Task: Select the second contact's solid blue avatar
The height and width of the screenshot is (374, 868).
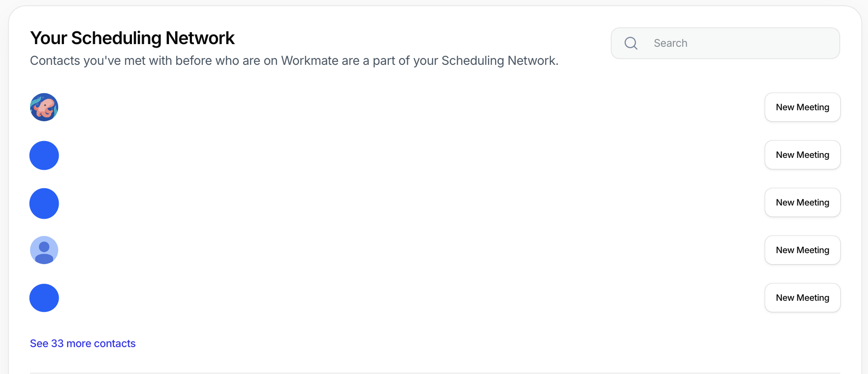Action: (x=44, y=155)
